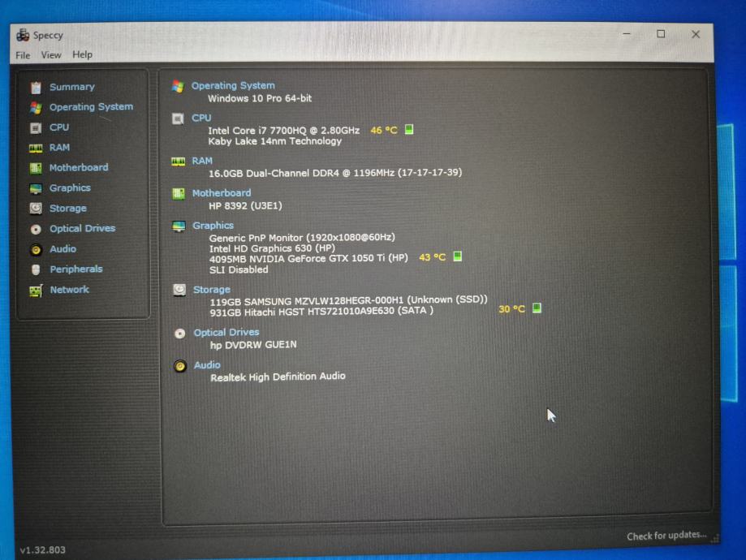Click the RAM stick icon in sidebar
Viewport: 746px width, 560px height.
coord(37,149)
